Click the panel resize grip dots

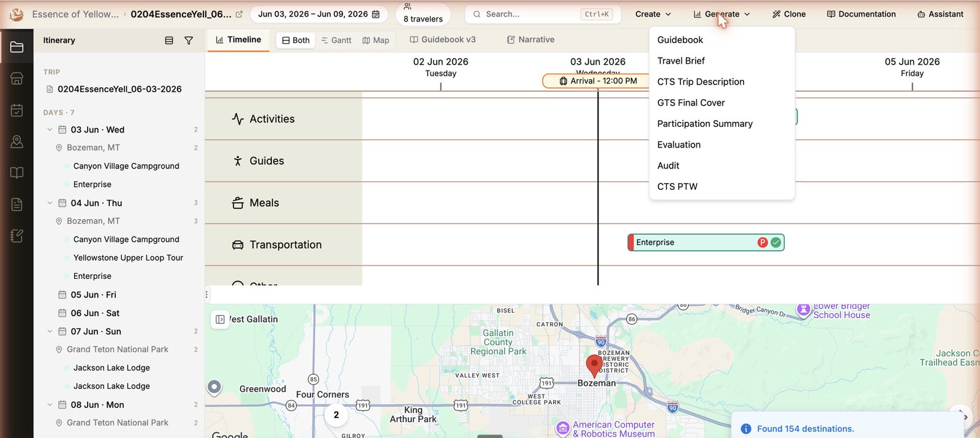pyautogui.click(x=206, y=295)
